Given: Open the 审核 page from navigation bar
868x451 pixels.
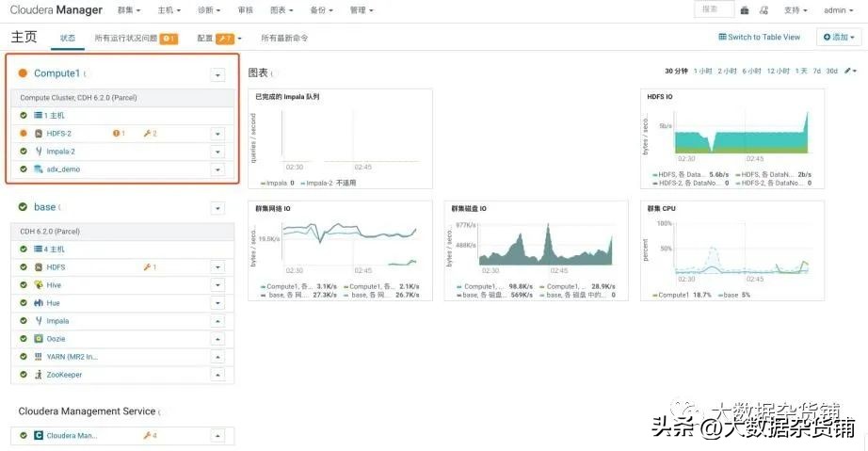Looking at the screenshot, I should point(245,10).
